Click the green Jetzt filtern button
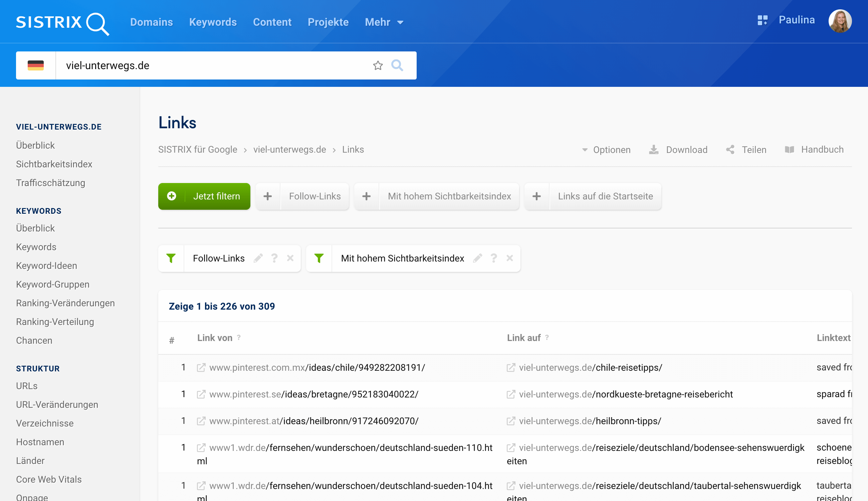The height and width of the screenshot is (501, 868). [x=204, y=196]
